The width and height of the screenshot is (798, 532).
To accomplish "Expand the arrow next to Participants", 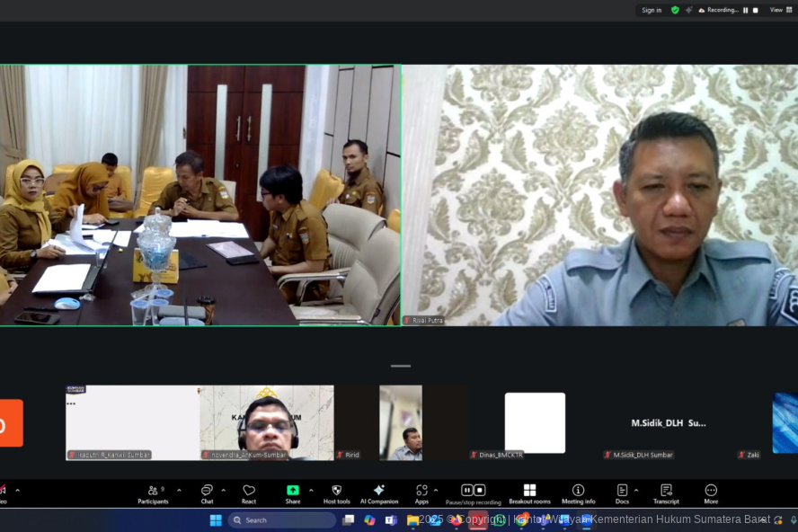I will click(x=179, y=491).
